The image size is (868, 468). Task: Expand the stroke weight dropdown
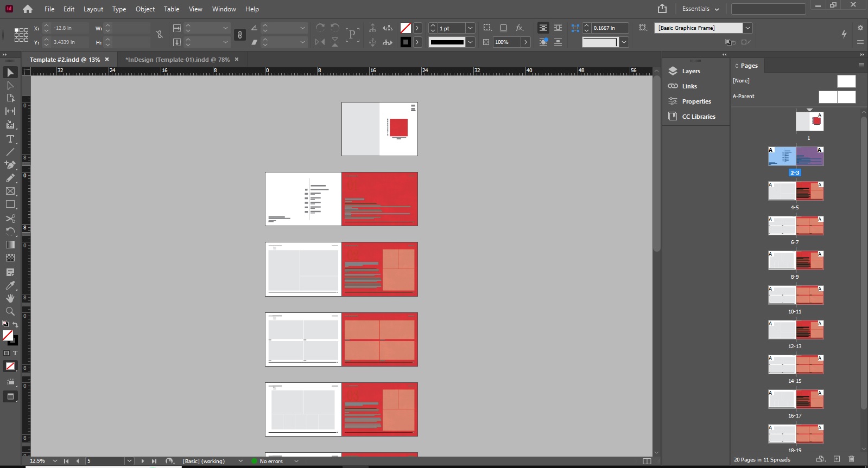(x=471, y=28)
